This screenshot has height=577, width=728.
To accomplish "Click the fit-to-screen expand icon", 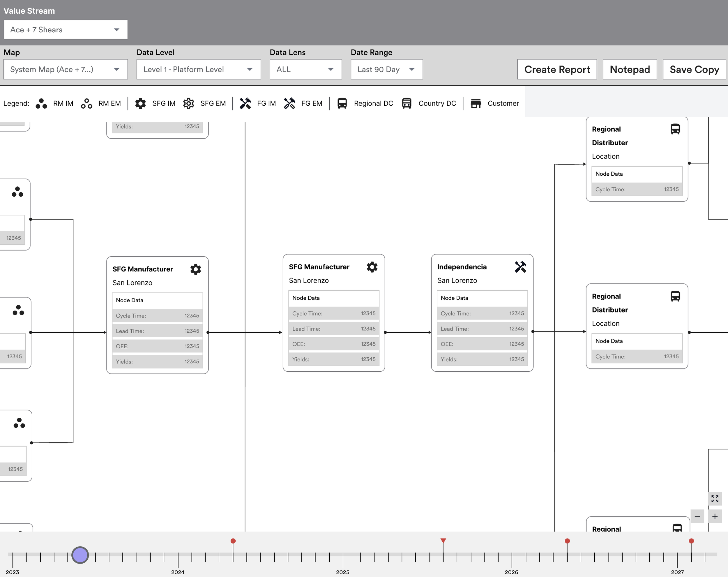I will [715, 499].
